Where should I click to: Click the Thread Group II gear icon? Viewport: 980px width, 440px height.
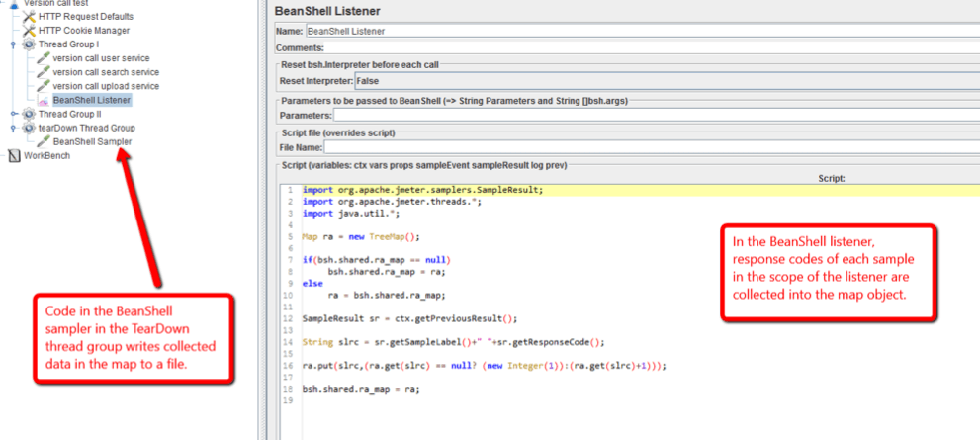[x=29, y=115]
